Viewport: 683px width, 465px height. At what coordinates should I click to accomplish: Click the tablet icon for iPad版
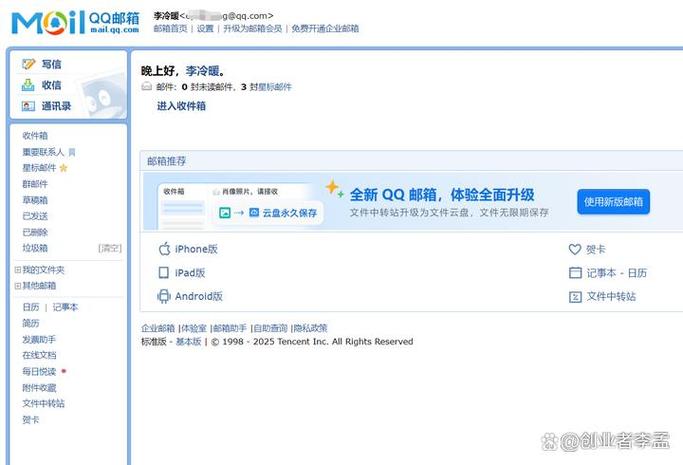tap(163, 273)
